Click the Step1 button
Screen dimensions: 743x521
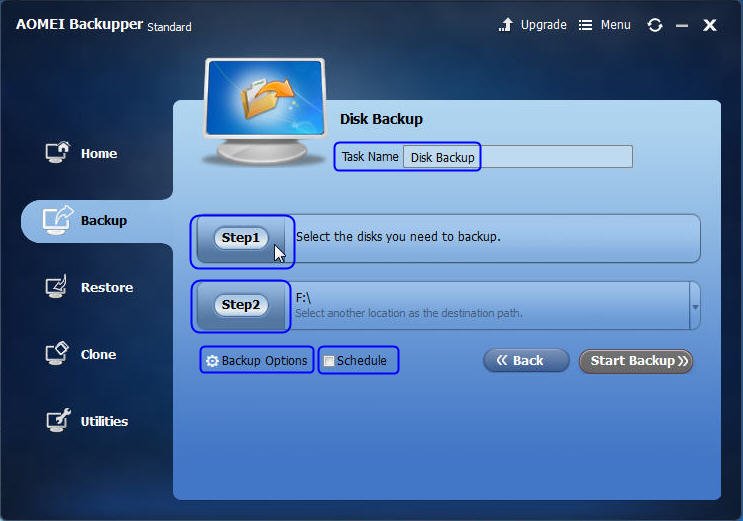click(241, 238)
